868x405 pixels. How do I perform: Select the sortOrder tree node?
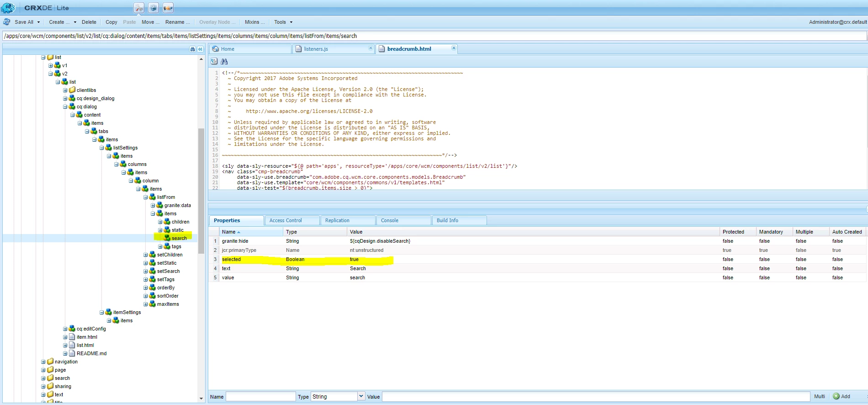pos(168,296)
